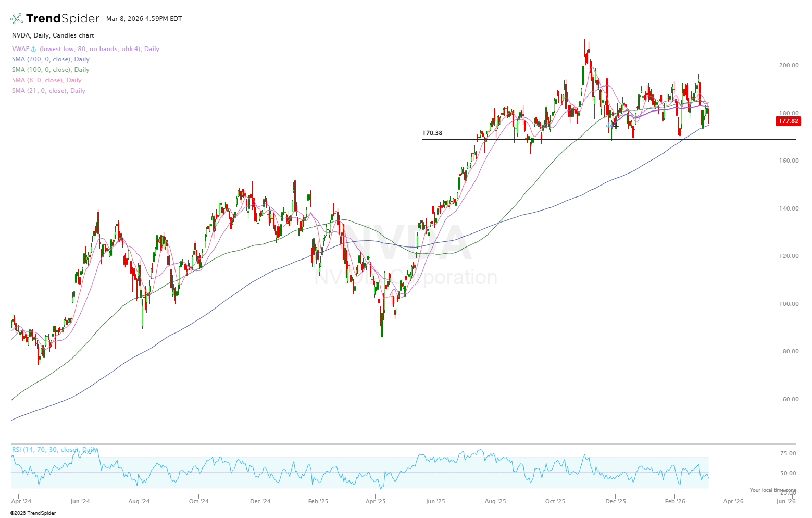812x518 pixels.
Task: Click the Feb '26 date axis label
Action: coord(675,501)
